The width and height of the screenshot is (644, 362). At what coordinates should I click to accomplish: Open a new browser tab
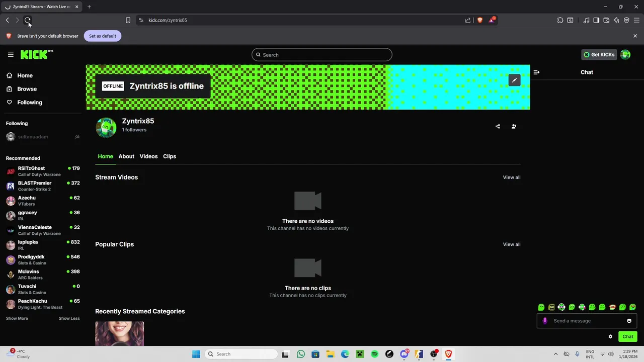89,7
